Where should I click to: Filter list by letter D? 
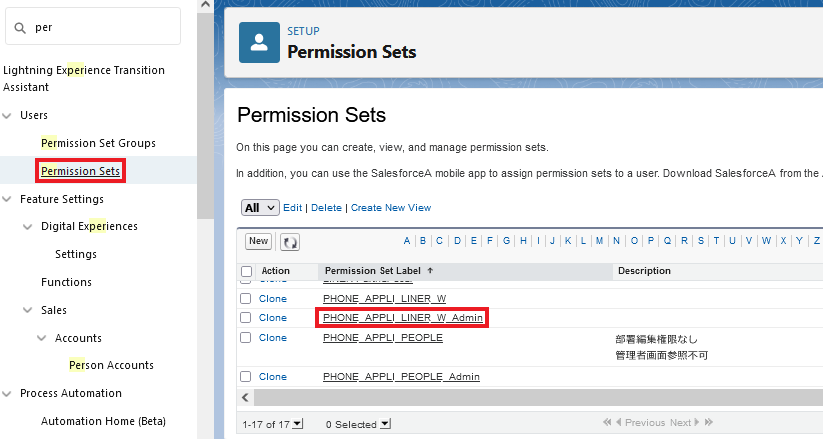point(457,241)
